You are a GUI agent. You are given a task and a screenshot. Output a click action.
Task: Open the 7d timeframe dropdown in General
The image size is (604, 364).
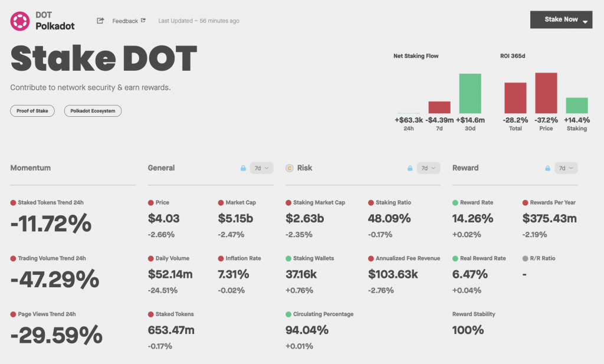261,168
